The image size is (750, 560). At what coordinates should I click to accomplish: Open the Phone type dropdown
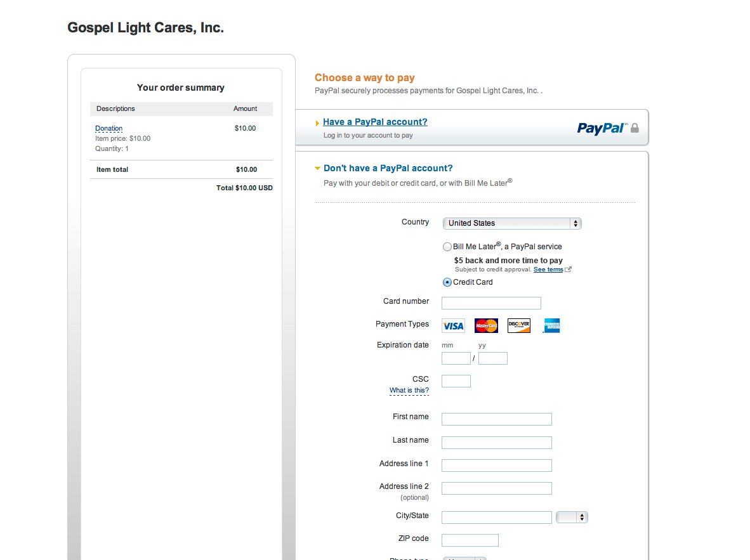[464, 557]
